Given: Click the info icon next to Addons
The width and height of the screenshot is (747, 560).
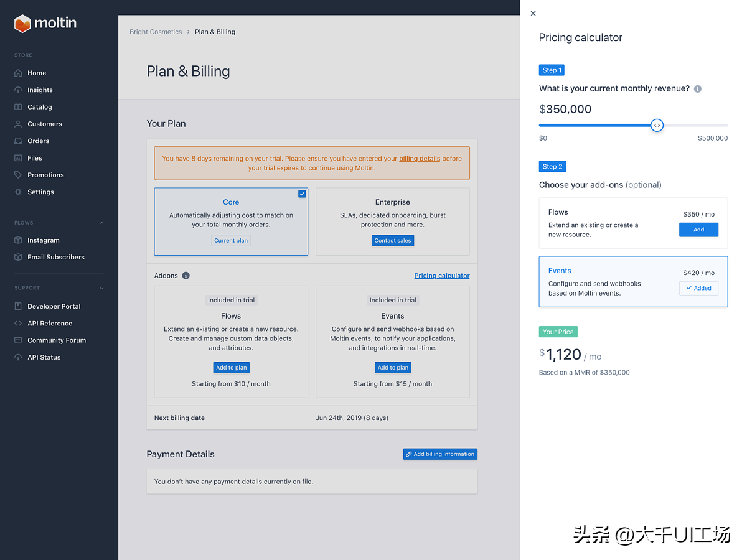Looking at the screenshot, I should (x=186, y=276).
